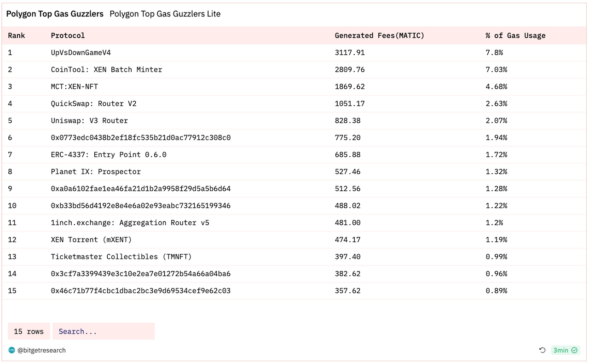589x364 pixels.
Task: Click the 4.68% gas usage value
Action: [497, 86]
